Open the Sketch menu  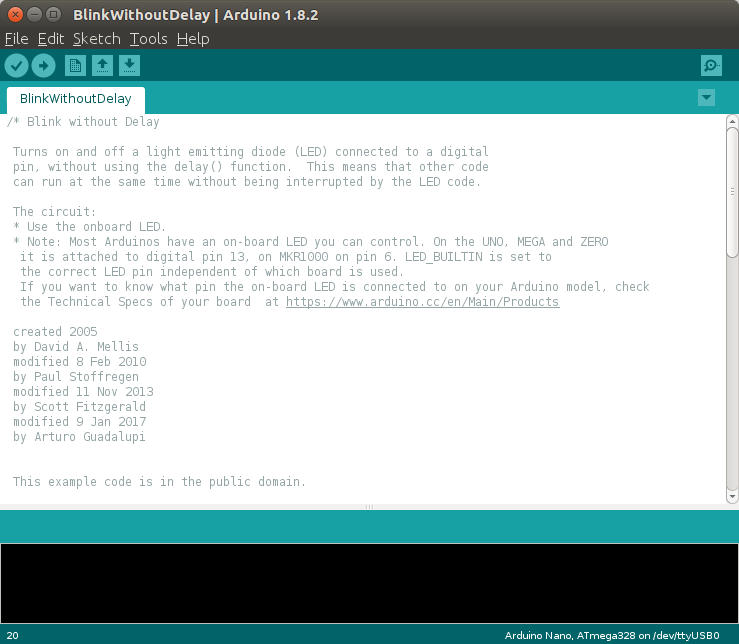pos(97,39)
